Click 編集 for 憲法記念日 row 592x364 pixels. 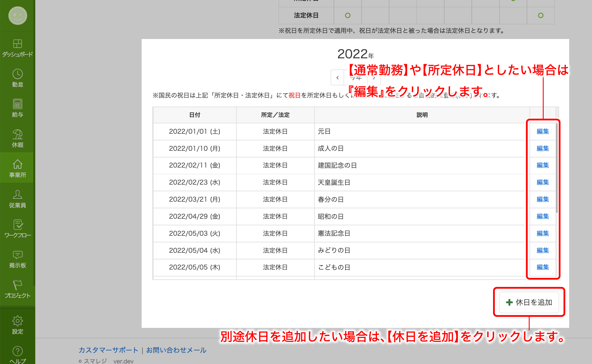point(543,233)
